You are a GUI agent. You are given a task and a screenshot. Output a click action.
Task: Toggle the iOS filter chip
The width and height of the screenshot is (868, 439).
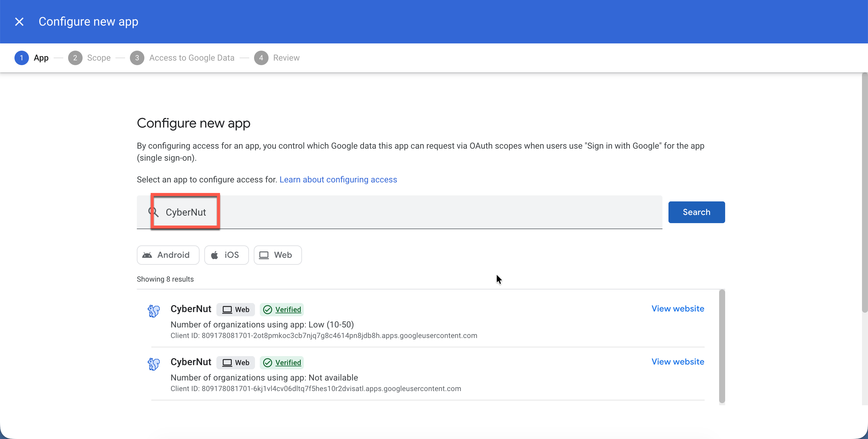point(226,255)
